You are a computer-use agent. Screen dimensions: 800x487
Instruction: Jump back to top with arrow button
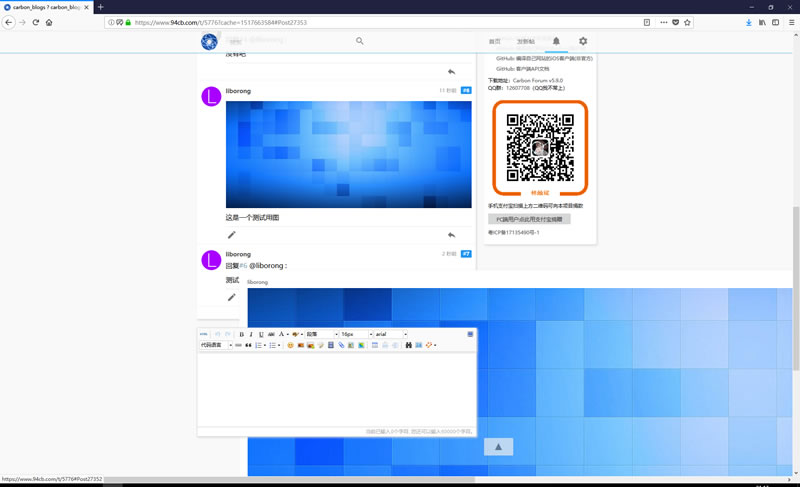click(498, 447)
